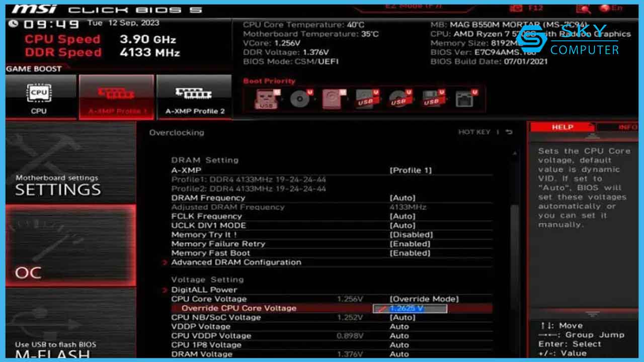The height and width of the screenshot is (362, 644).
Task: Click help panel bottom collapse handle
Action: click(592, 314)
